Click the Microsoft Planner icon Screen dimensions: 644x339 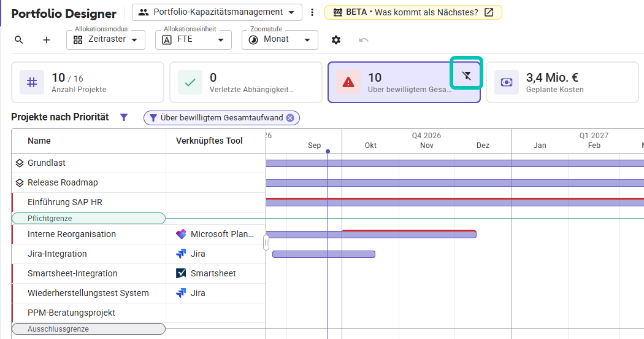point(181,234)
